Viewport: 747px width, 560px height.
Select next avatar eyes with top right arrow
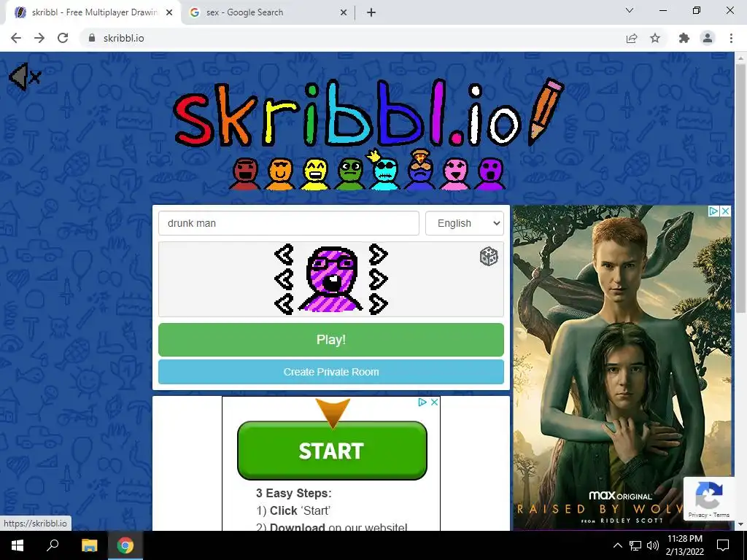tap(379, 254)
